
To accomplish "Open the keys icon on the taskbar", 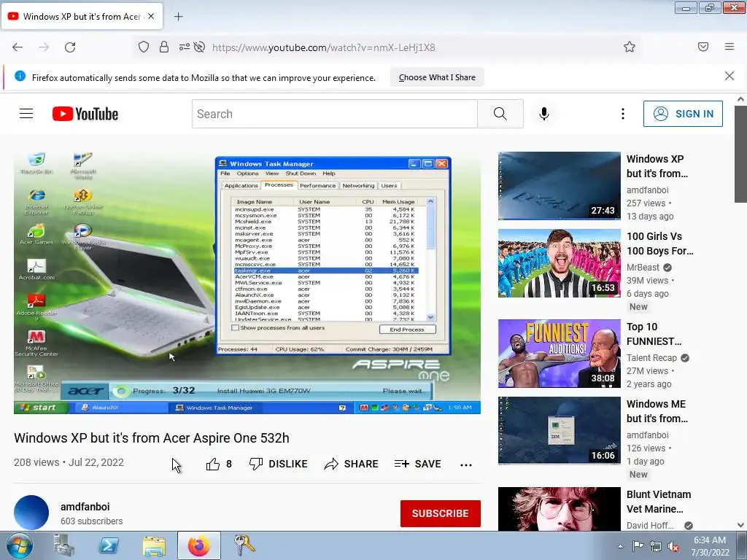I will (244, 545).
